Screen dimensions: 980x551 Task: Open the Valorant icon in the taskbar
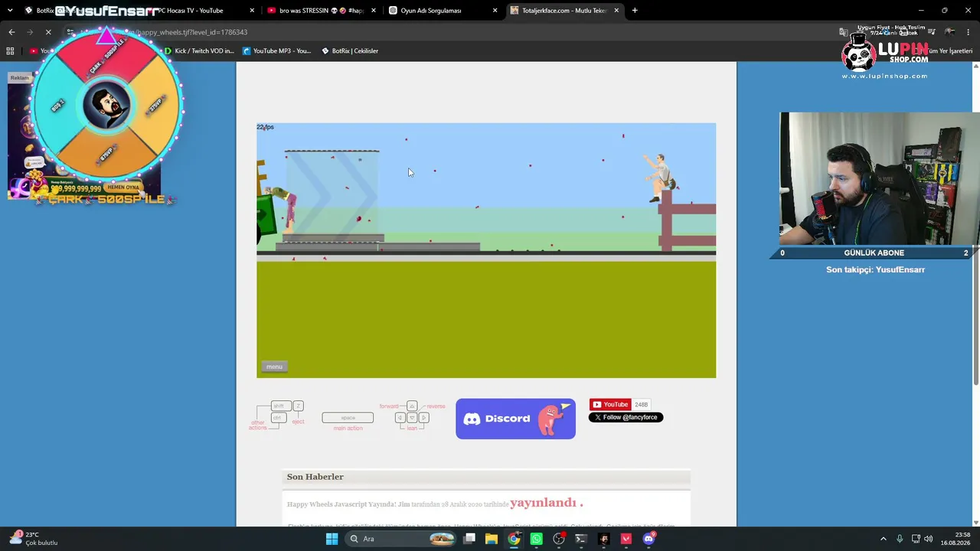pyautogui.click(x=626, y=539)
